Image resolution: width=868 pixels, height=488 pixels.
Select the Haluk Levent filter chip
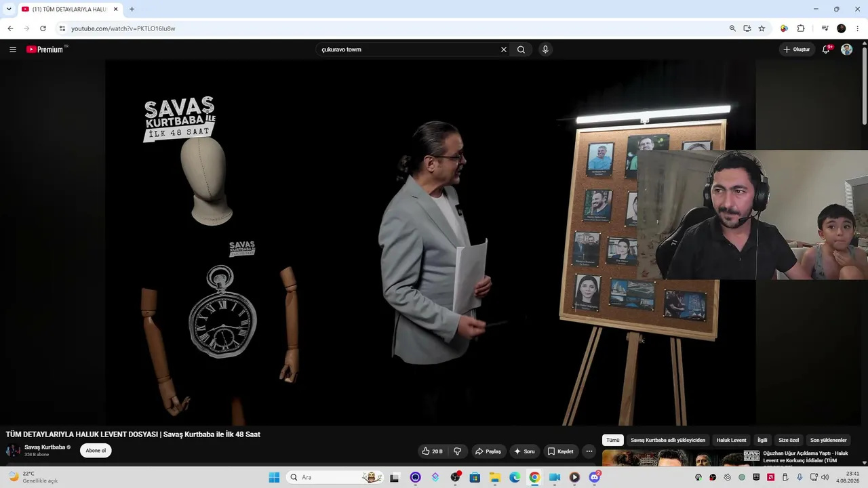(x=731, y=441)
